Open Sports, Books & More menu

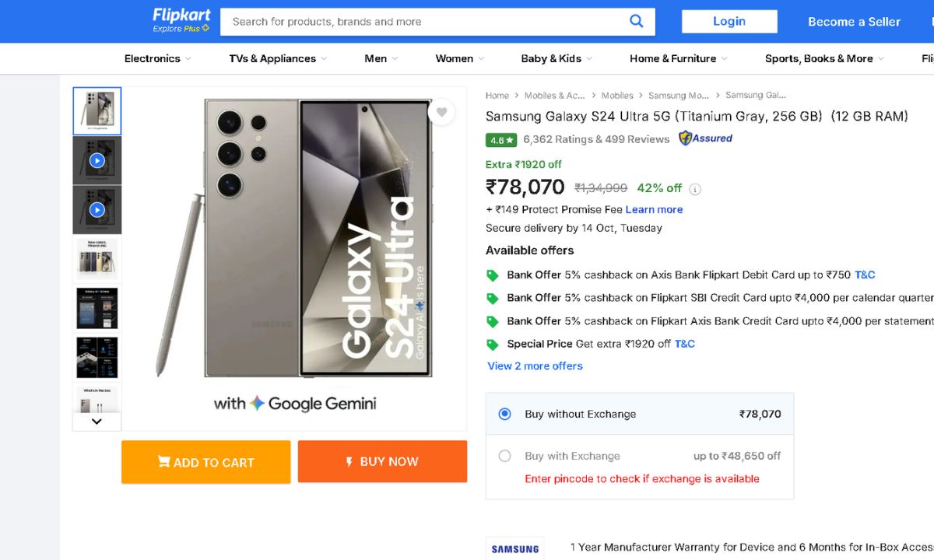pos(824,58)
